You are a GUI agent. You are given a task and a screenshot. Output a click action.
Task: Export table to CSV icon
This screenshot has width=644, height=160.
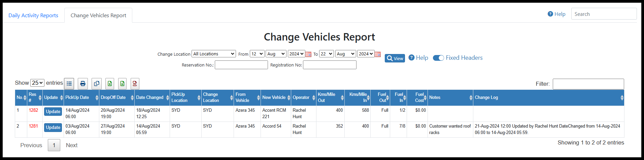point(122,83)
